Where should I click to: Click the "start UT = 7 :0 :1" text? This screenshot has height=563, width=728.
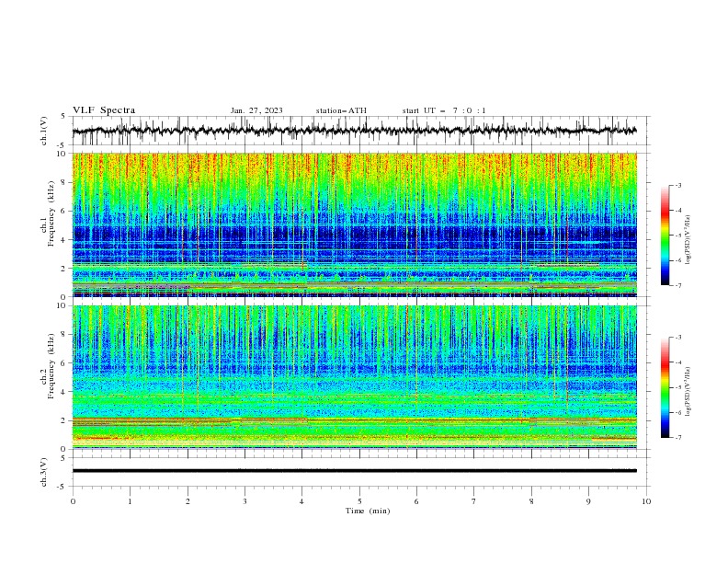[x=444, y=110]
